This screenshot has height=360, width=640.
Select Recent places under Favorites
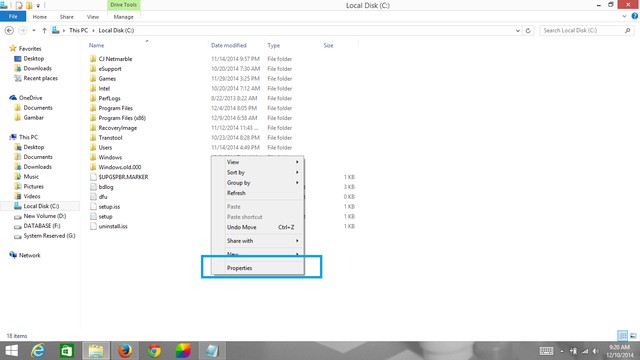(x=40, y=78)
